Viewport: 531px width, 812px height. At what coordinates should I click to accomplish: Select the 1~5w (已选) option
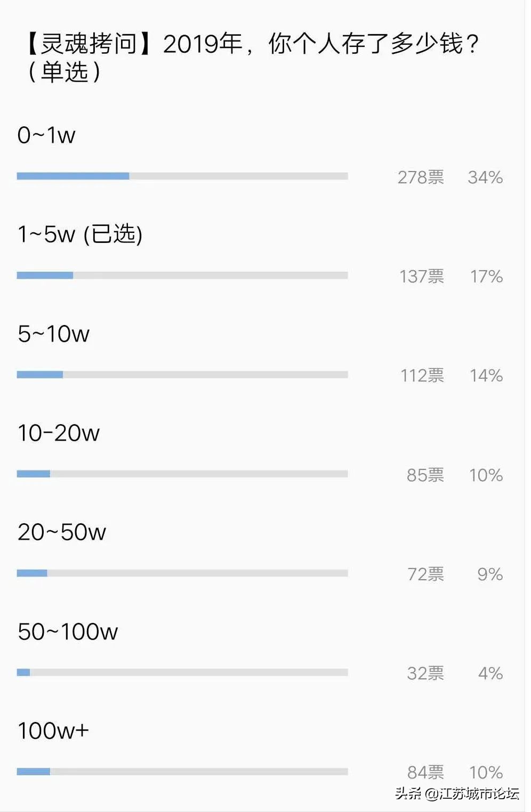click(80, 234)
